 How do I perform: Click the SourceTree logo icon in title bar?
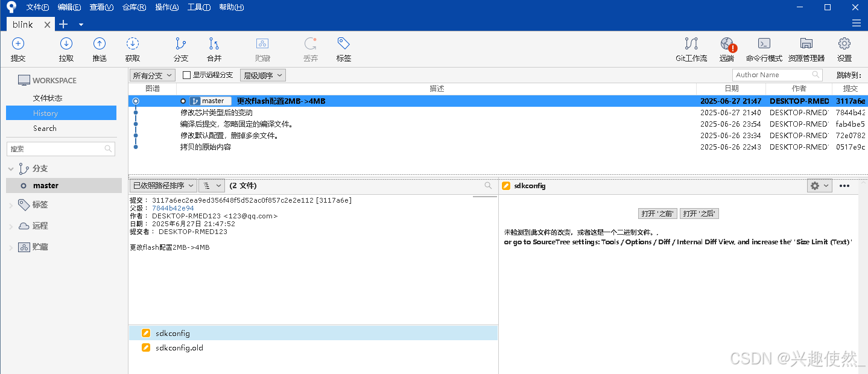point(11,7)
